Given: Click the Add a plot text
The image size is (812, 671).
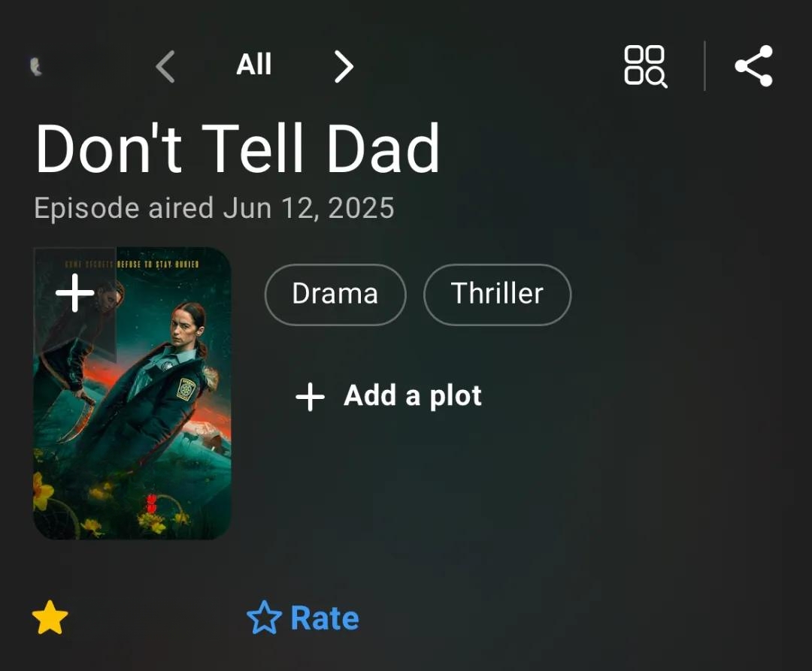Looking at the screenshot, I should tap(413, 396).
